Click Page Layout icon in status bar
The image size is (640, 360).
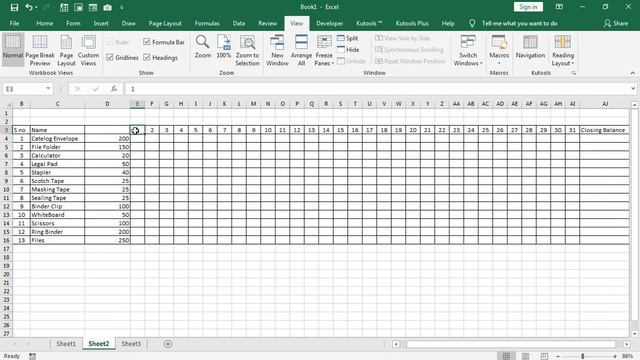[526, 356]
